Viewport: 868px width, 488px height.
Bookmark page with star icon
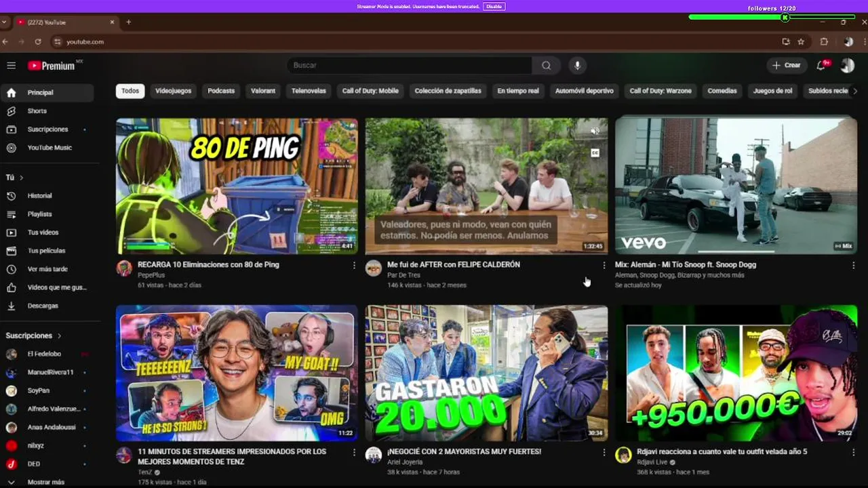click(x=801, y=41)
